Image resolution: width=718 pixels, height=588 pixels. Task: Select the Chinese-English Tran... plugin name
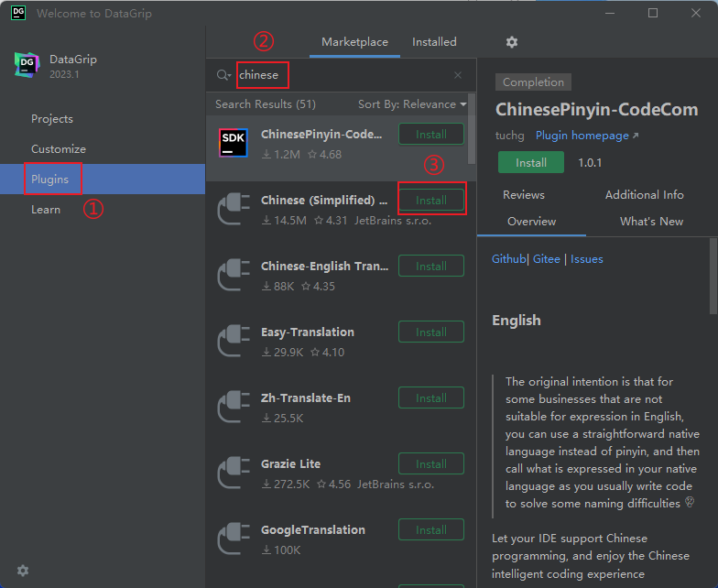click(x=324, y=267)
